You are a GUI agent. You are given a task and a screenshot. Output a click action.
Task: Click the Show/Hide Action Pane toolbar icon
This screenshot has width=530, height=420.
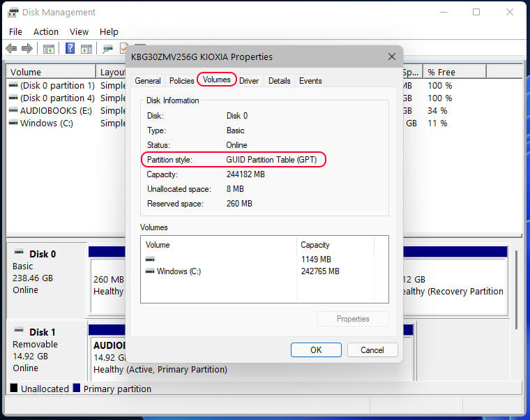coord(86,49)
